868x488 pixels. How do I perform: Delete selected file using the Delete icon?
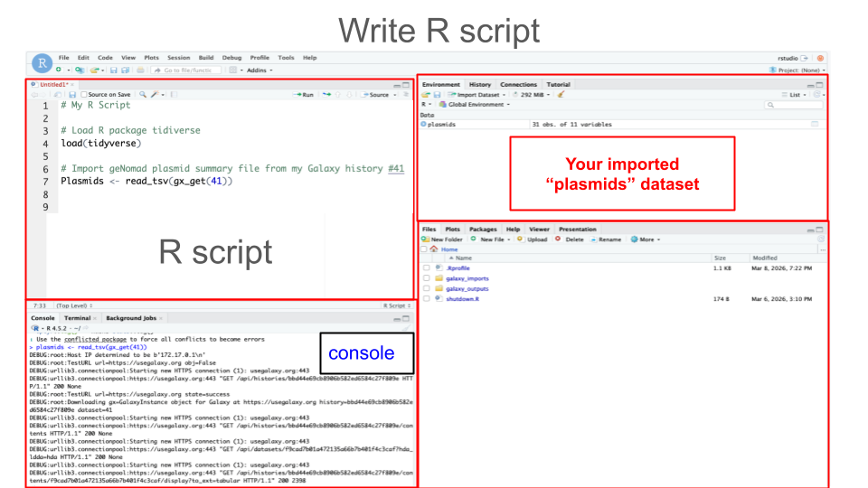point(570,239)
